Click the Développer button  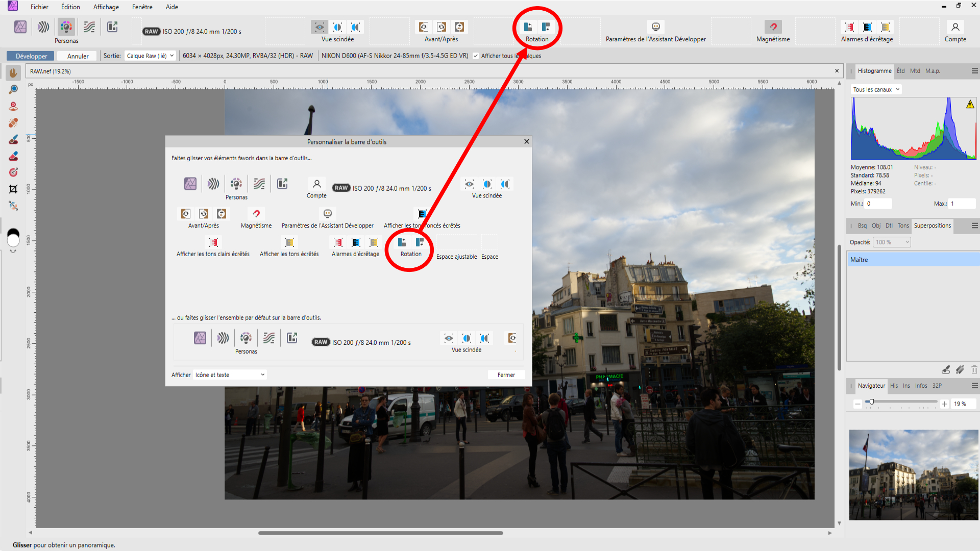[31, 56]
